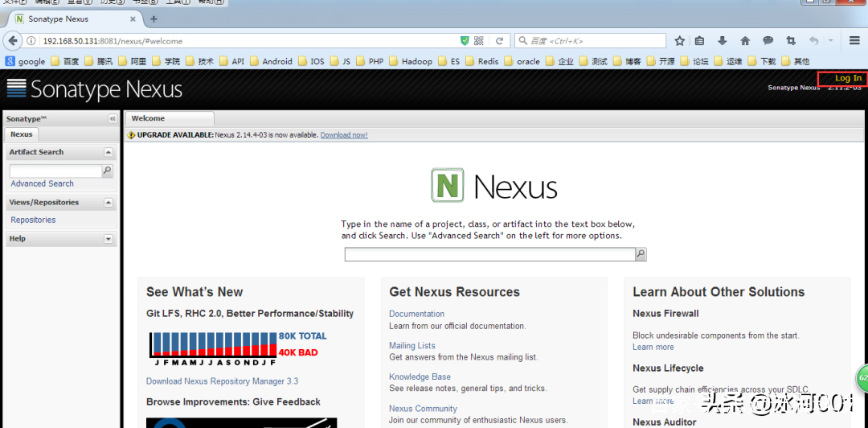
Task: Open the Mailing Lists link
Action: [411, 345]
